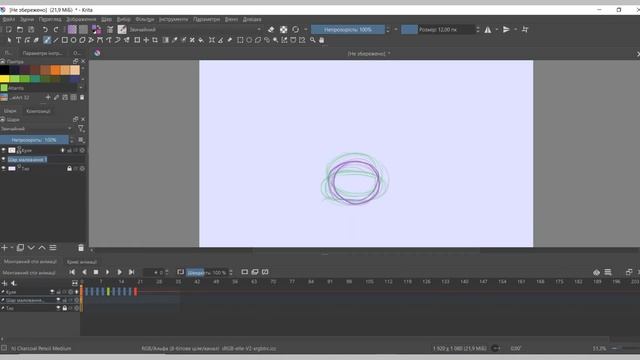Viewport: 640px width, 360px height.
Task: Toggle visibility of top timeline layer row
Action: [52, 292]
